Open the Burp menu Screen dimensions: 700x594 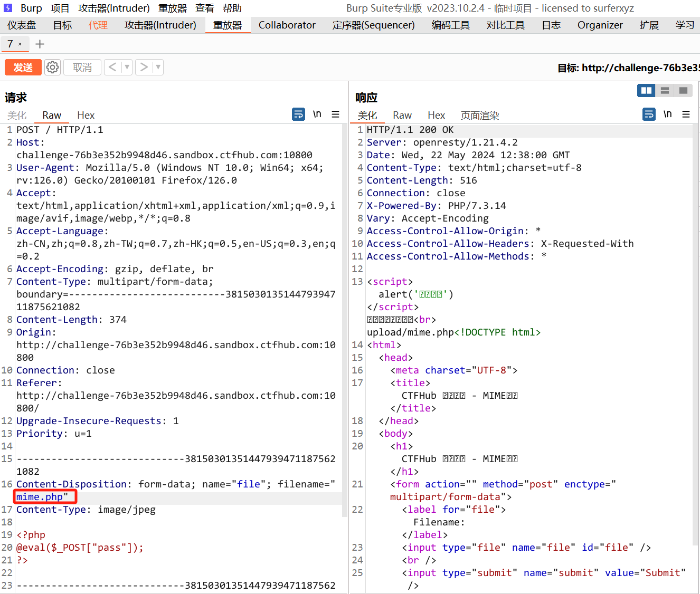click(31, 8)
